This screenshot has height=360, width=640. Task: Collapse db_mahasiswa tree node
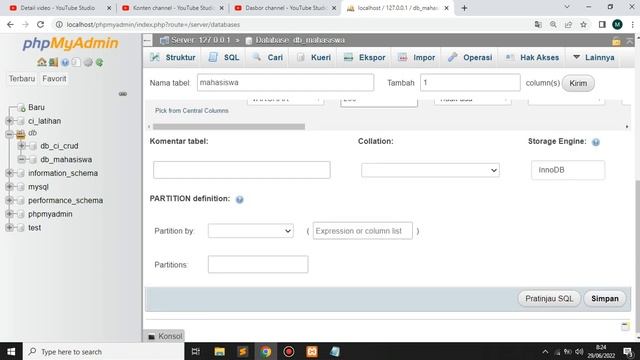click(x=21, y=159)
